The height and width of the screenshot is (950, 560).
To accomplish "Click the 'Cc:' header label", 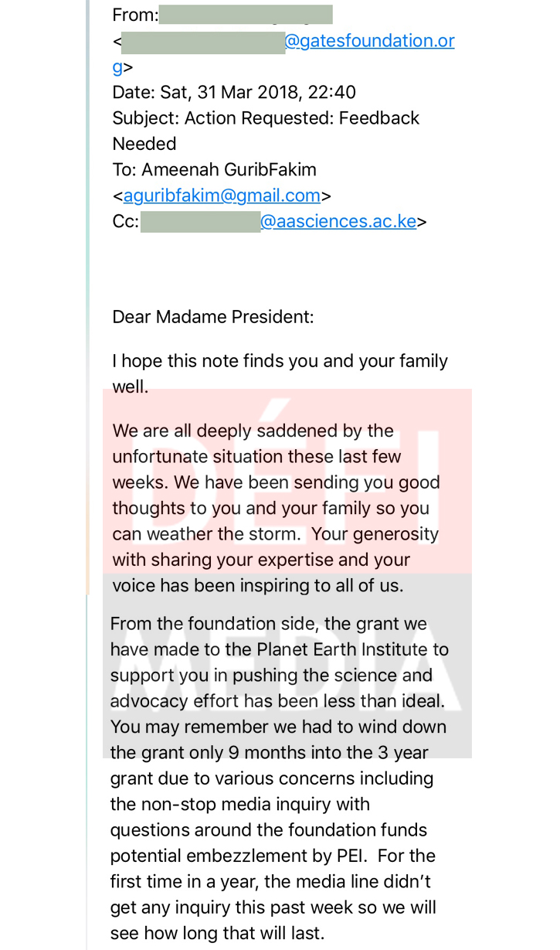I will tap(125, 222).
